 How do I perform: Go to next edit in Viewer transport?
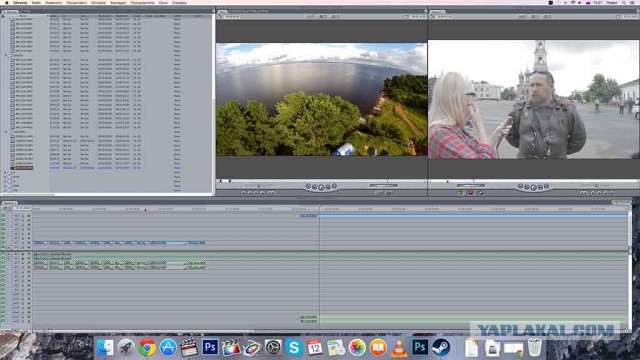click(334, 187)
